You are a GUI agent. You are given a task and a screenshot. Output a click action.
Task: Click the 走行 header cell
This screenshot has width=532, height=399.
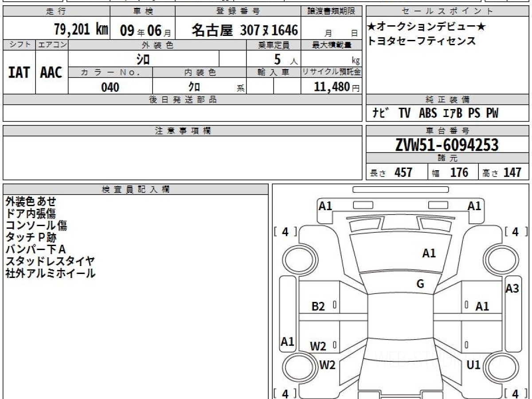[56, 12]
